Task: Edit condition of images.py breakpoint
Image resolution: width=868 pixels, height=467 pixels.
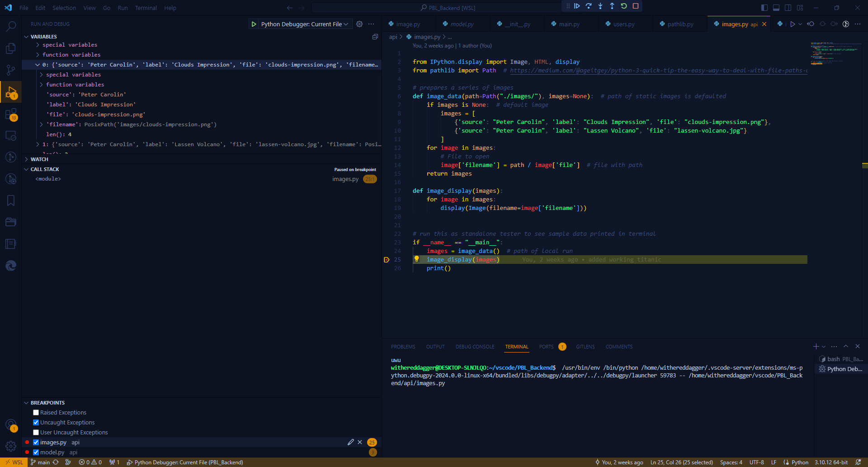Action: (x=351, y=442)
